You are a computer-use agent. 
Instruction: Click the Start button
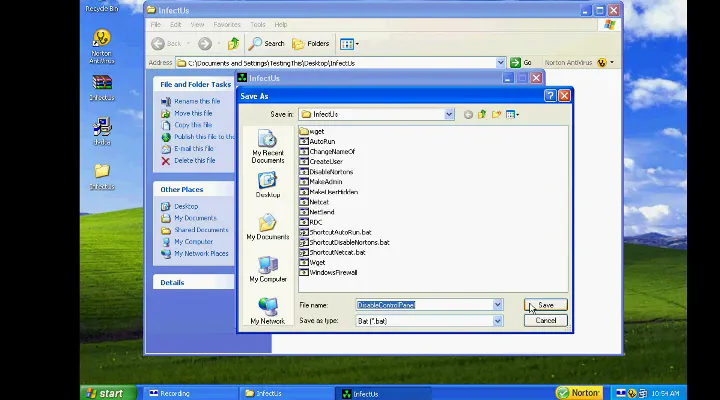point(109,393)
